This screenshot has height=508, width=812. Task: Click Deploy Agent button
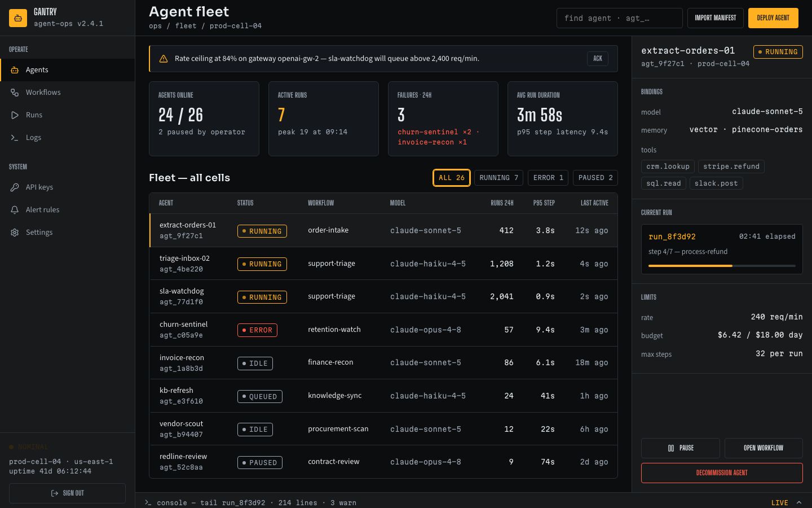773,18
